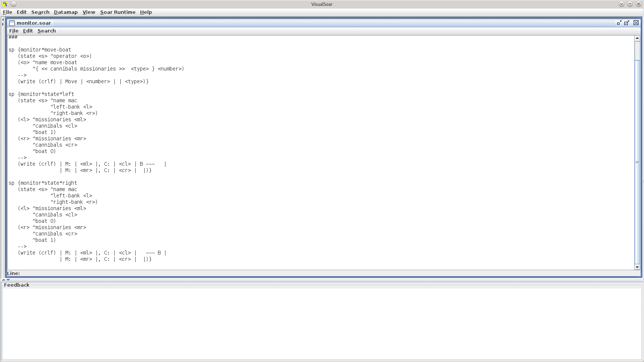The image size is (644, 362).
Task: Expand editor using down arrow above Feedback
Action: 8,280
